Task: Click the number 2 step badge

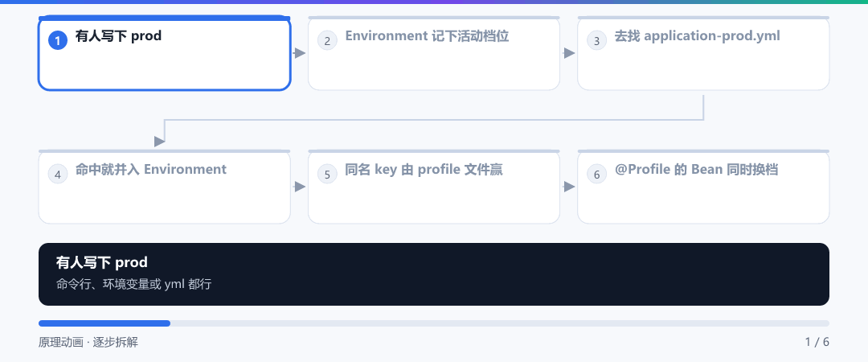Action: click(x=327, y=40)
